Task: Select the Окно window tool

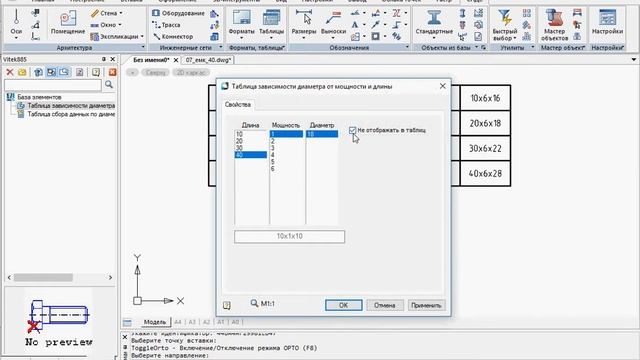Action: 103,25
